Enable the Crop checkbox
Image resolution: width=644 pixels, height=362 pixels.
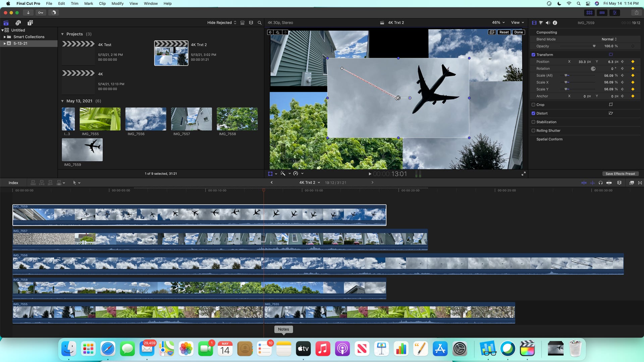point(533,105)
